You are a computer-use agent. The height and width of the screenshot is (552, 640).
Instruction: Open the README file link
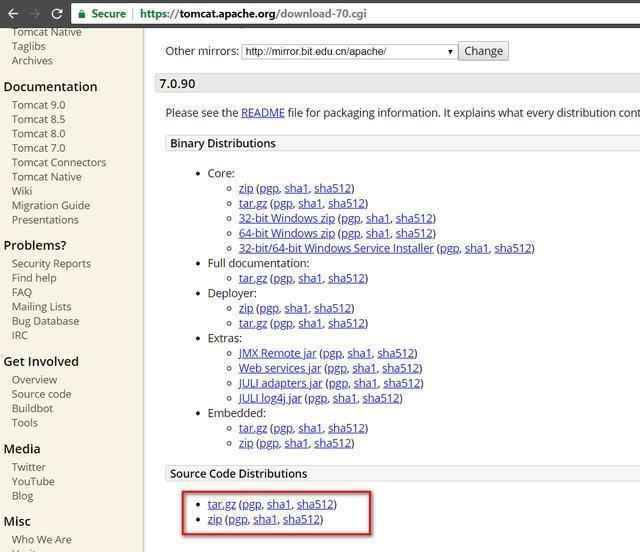262,113
